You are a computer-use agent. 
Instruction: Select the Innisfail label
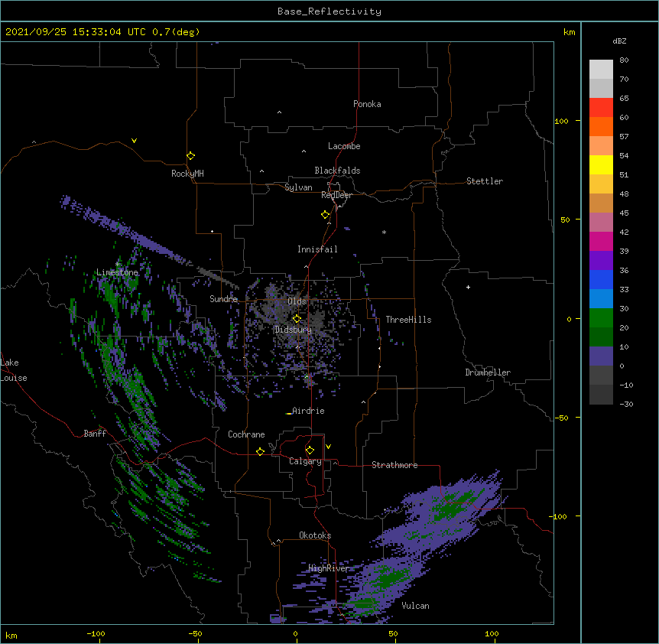pos(317,249)
